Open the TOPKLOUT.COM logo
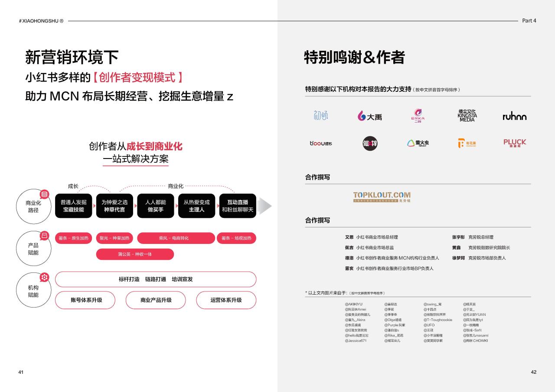Image resolution: width=555 pixels, height=392 pixels. [x=382, y=197]
